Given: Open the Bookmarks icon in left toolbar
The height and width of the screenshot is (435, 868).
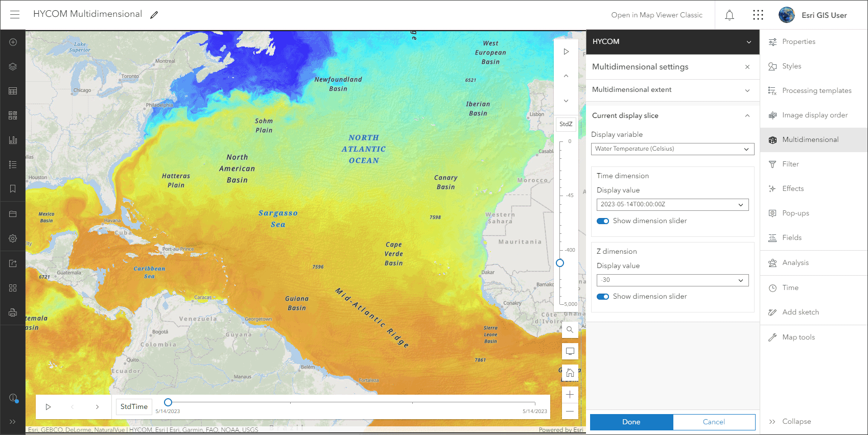Looking at the screenshot, I should click(13, 189).
